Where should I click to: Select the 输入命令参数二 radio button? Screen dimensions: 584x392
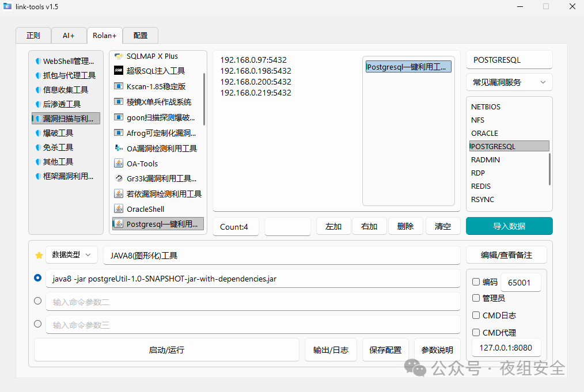coord(38,300)
